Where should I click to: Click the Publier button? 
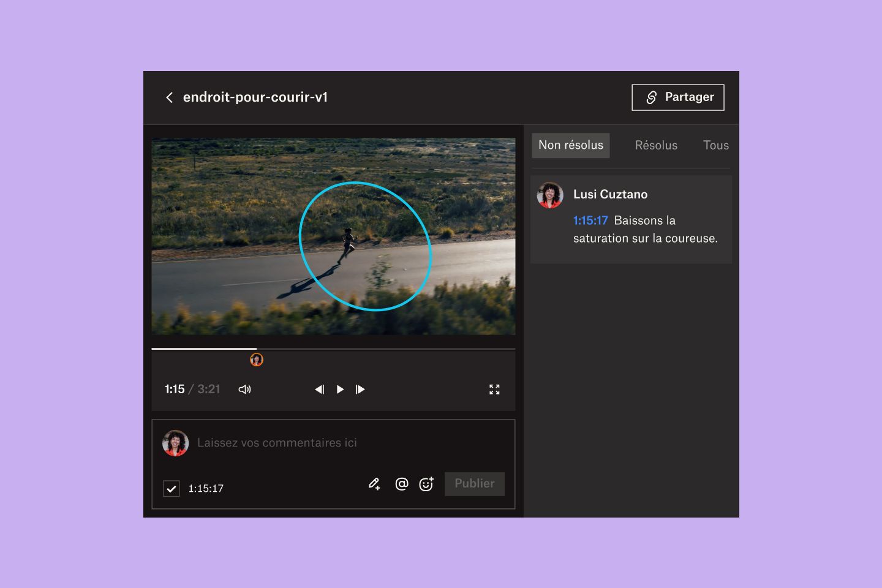474,484
